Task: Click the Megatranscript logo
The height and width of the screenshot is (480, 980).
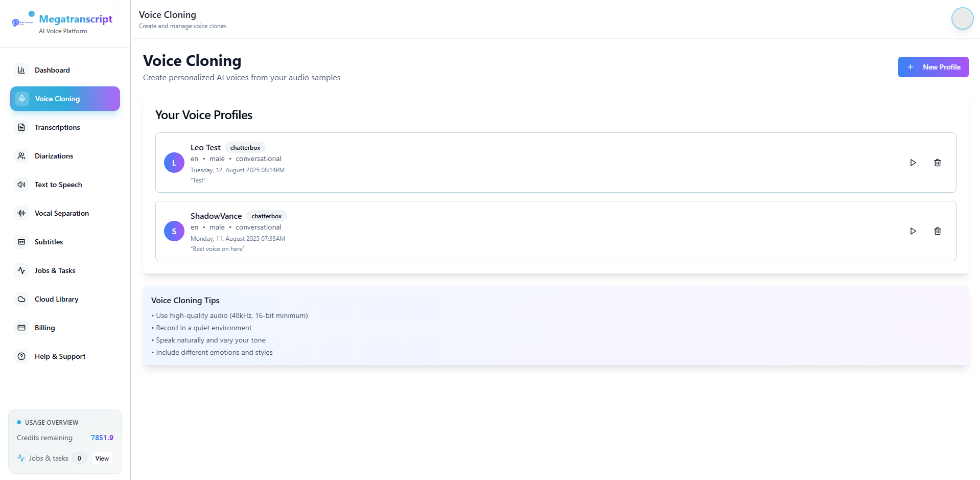Action: (23, 21)
